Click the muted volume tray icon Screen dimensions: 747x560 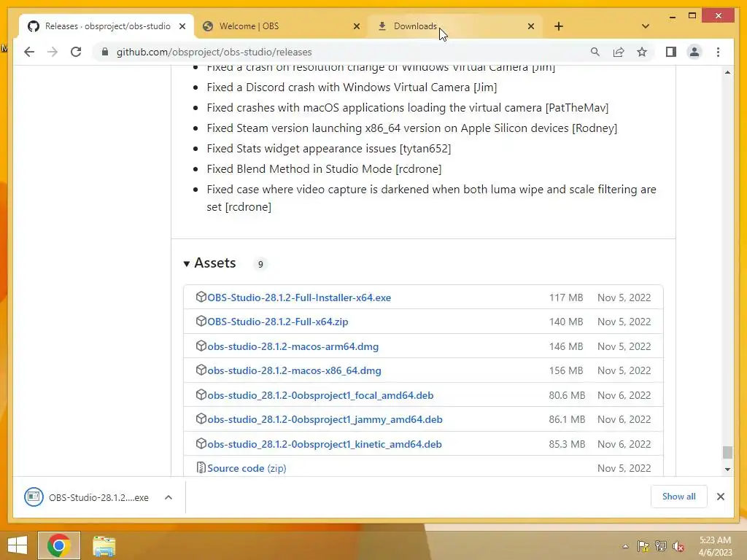tap(678, 547)
